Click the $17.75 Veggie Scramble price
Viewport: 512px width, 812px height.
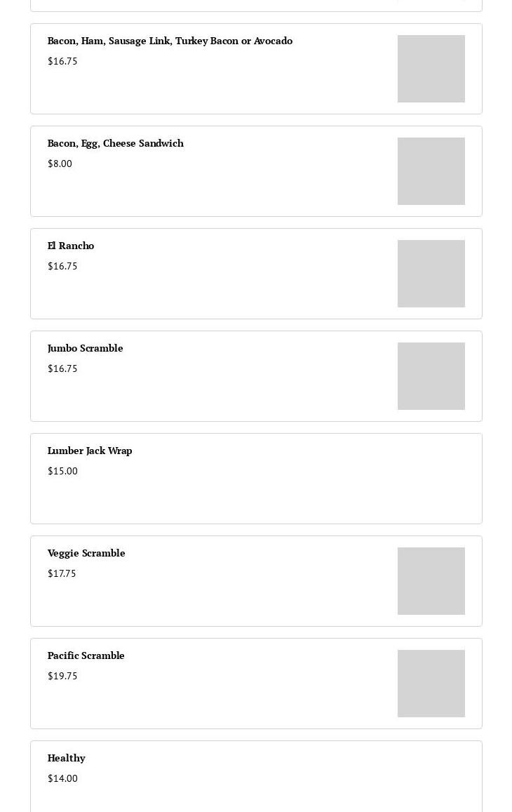coord(62,574)
